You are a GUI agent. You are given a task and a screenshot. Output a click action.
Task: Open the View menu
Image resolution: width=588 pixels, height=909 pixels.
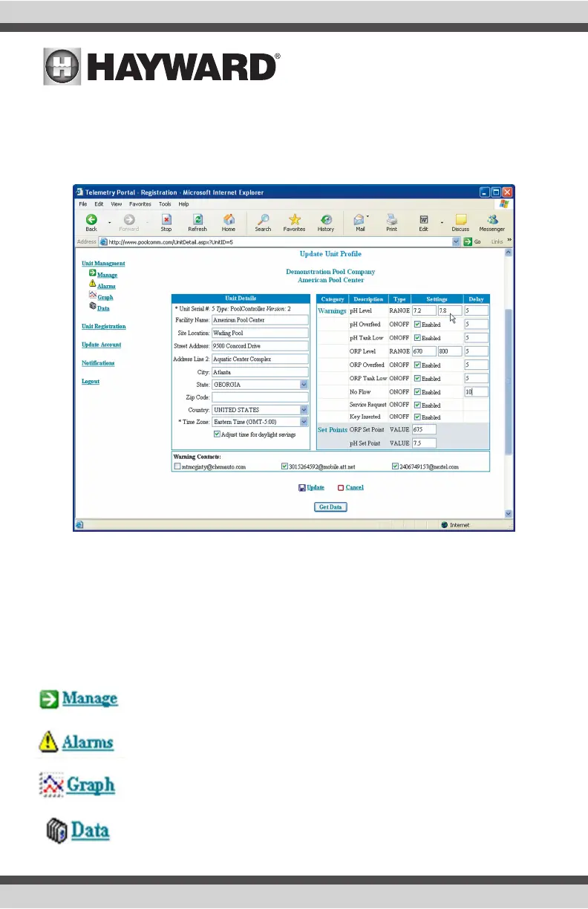coord(117,203)
